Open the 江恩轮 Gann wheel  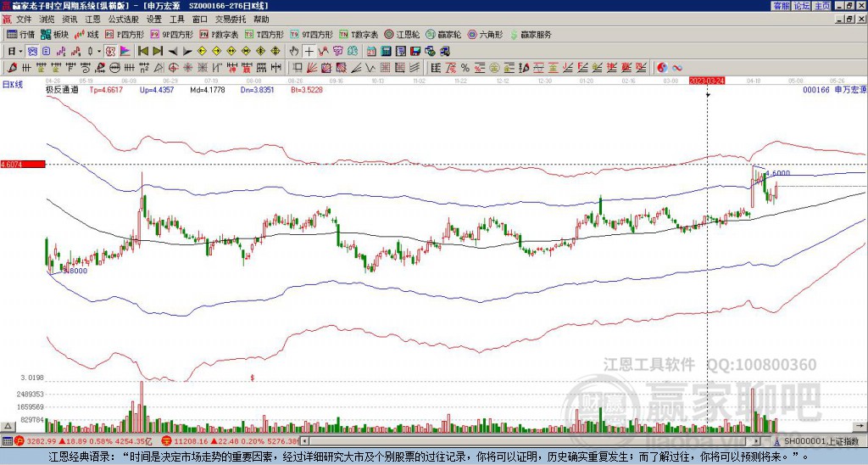click(x=402, y=34)
